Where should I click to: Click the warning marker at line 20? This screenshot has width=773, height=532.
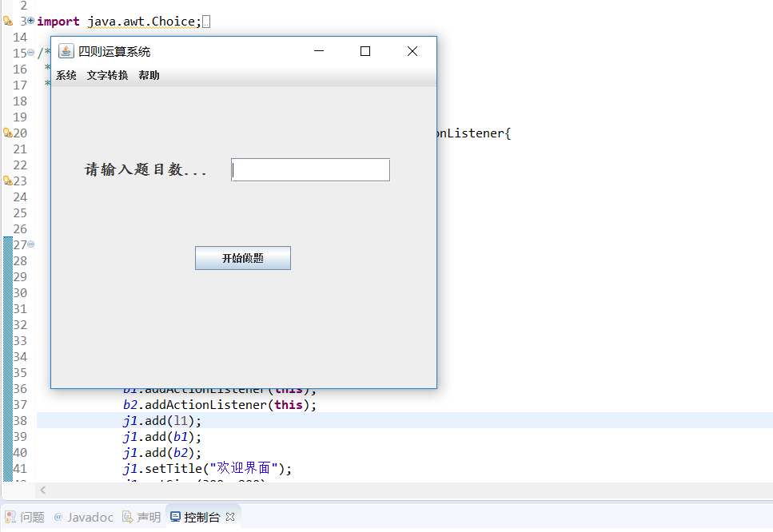click(8, 133)
